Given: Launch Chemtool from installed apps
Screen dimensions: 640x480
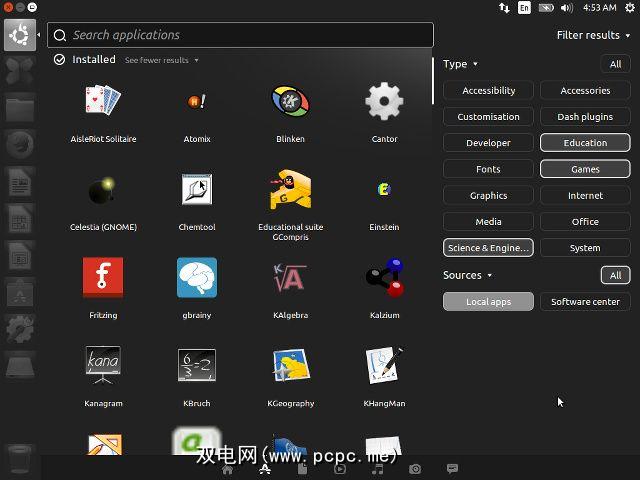Looking at the screenshot, I should pos(197,201).
